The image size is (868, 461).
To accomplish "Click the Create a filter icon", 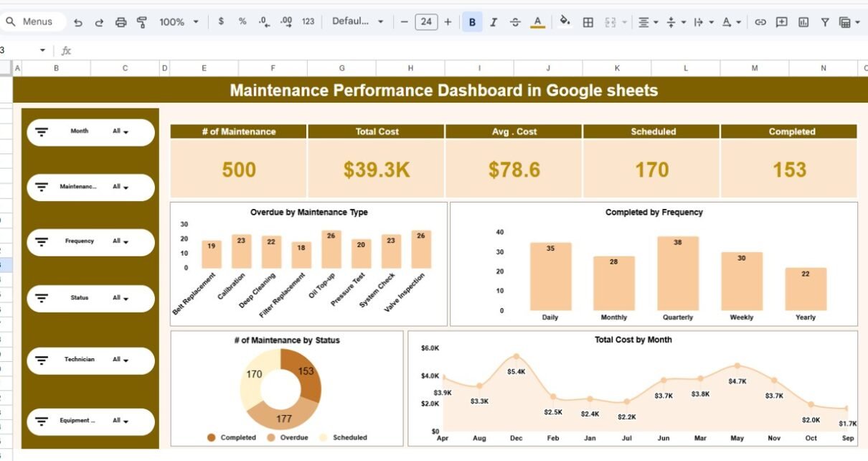I will coord(825,22).
